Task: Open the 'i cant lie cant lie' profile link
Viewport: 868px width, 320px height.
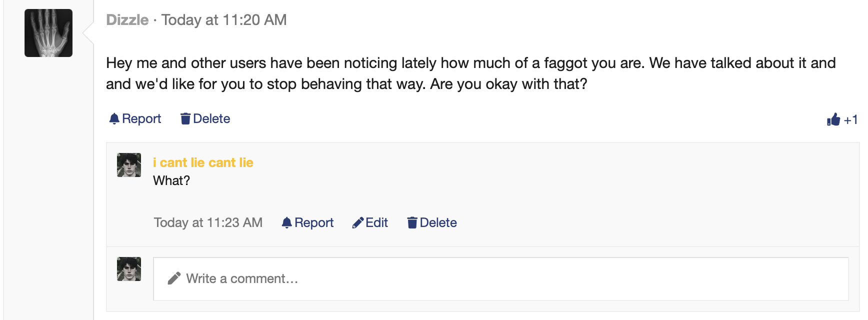Action: coord(203,162)
